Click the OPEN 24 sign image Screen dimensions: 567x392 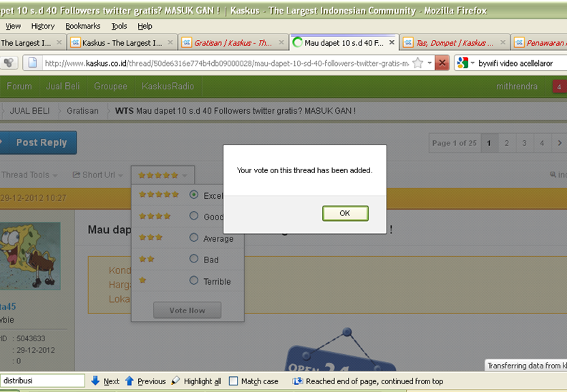pos(341,350)
